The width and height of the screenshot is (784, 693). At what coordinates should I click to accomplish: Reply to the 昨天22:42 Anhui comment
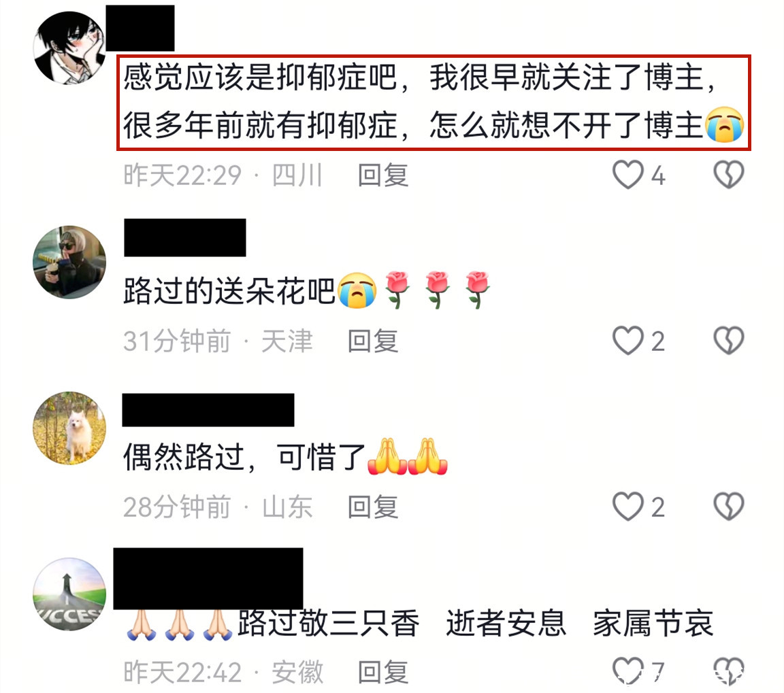point(383,672)
